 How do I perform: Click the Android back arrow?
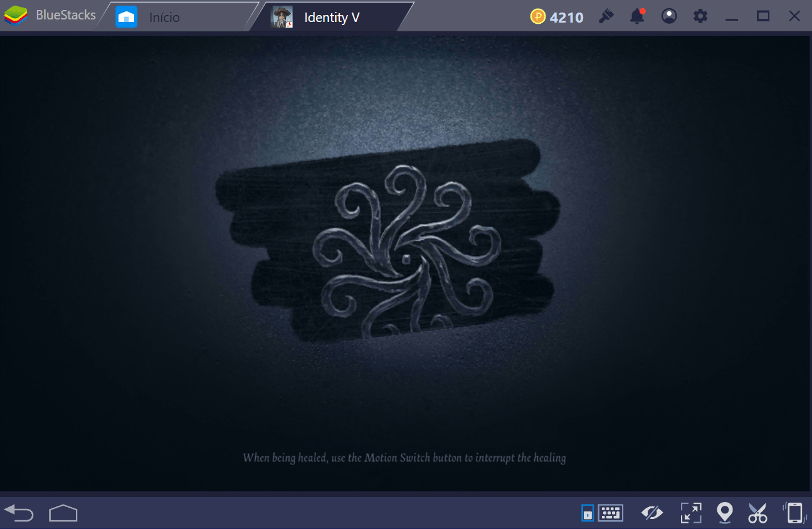click(19, 513)
